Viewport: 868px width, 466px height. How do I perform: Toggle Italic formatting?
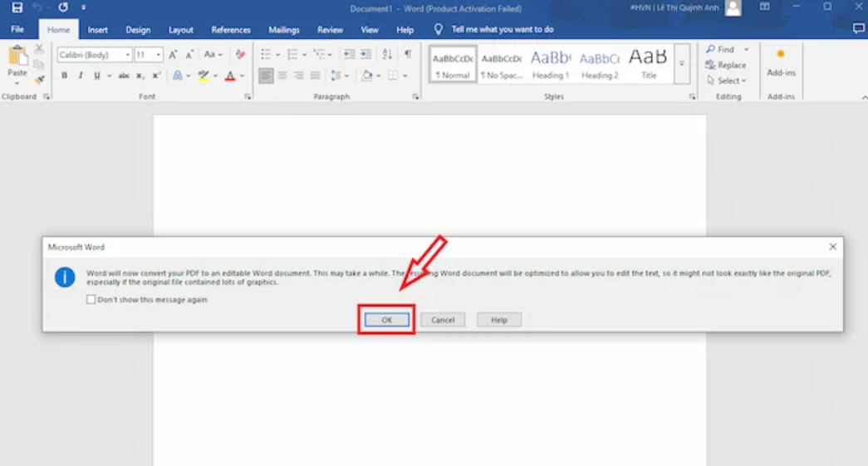[x=81, y=76]
